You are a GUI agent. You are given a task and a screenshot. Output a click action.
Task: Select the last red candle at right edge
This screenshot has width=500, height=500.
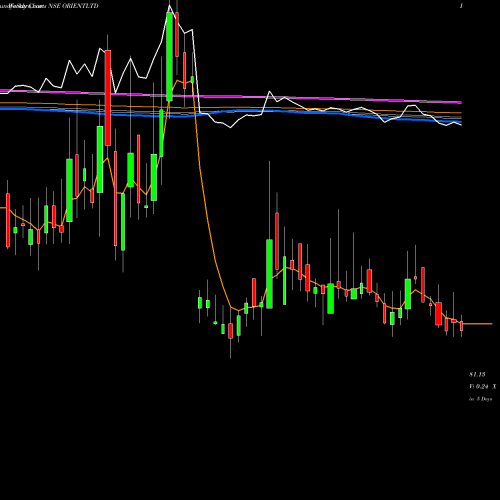tap(462, 326)
